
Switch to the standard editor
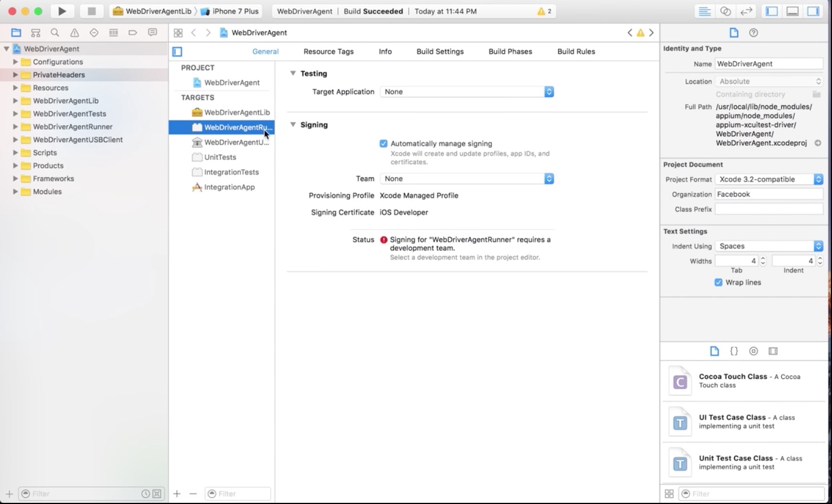point(705,11)
